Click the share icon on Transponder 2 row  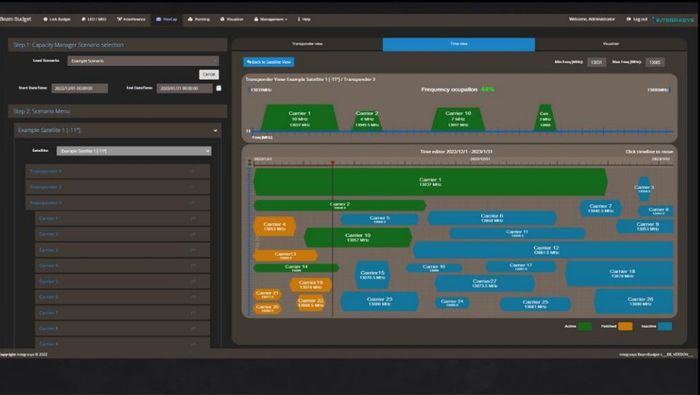click(x=193, y=187)
